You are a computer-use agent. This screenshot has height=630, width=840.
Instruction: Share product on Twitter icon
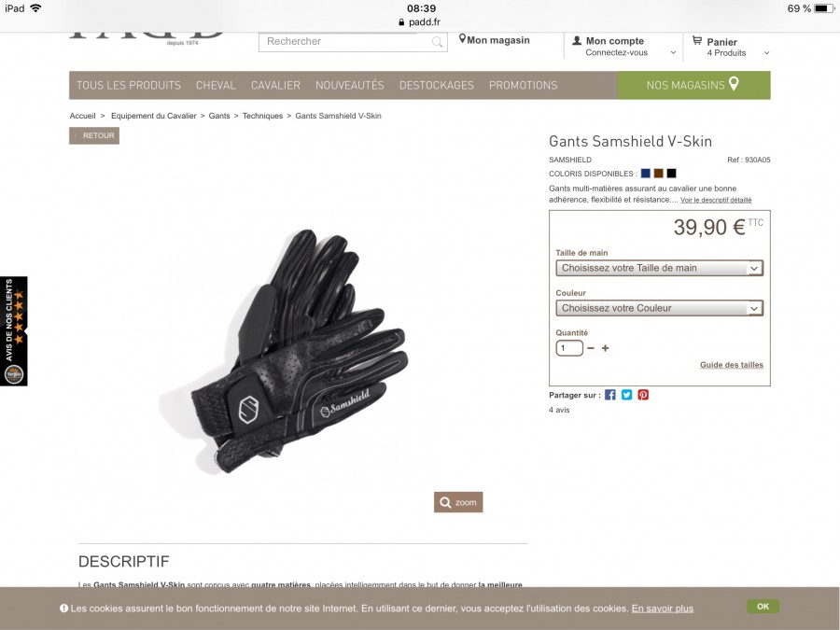coord(626,395)
